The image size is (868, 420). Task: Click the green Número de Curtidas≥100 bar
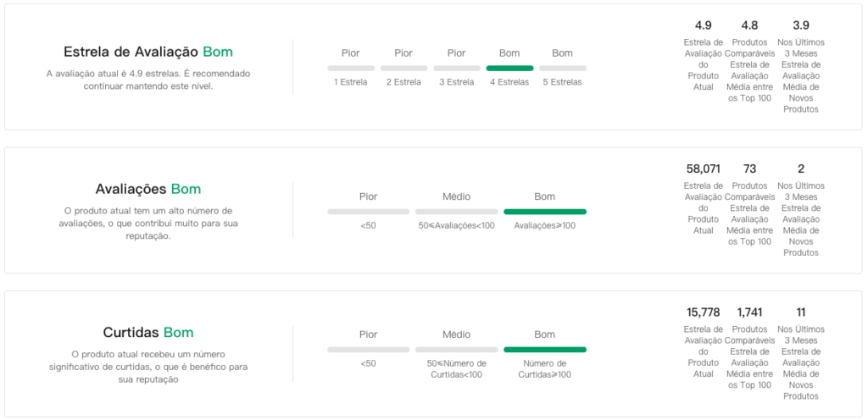pos(544,349)
